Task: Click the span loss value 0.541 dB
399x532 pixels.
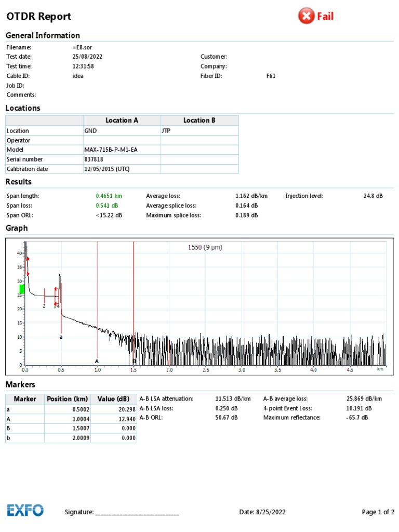Action: 107,206
